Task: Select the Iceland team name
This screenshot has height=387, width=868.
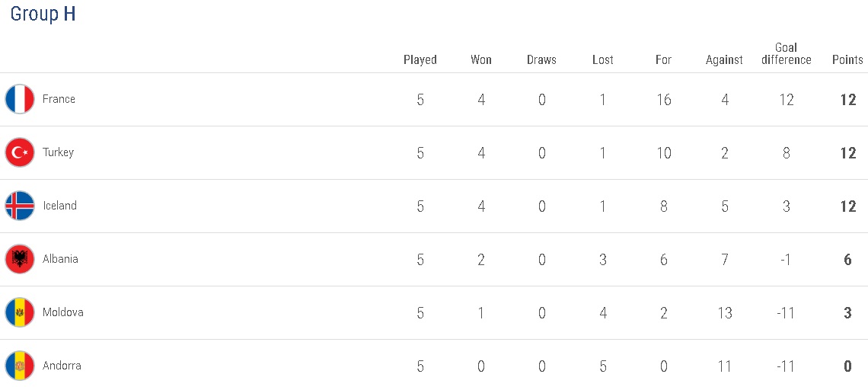Action: pos(59,206)
